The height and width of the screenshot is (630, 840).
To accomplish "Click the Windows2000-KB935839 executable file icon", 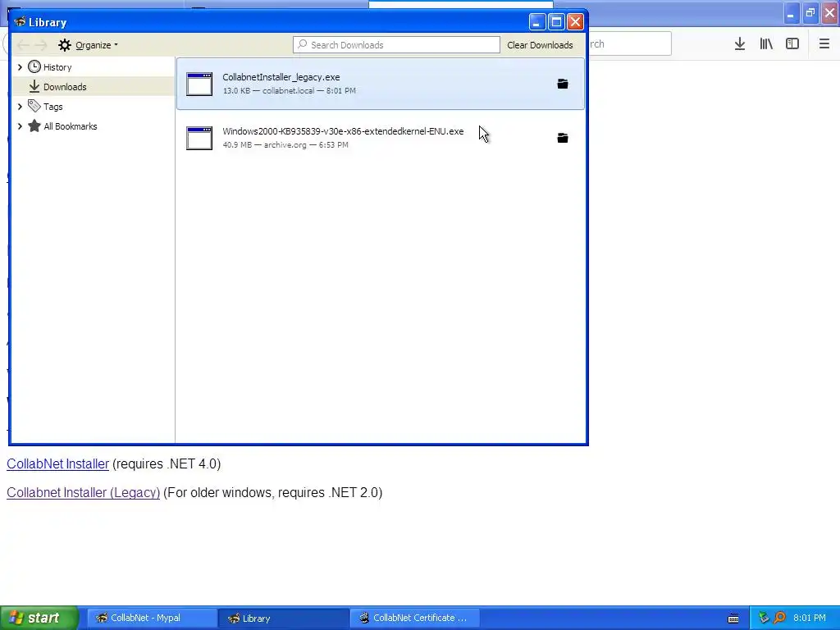I will 199,138.
